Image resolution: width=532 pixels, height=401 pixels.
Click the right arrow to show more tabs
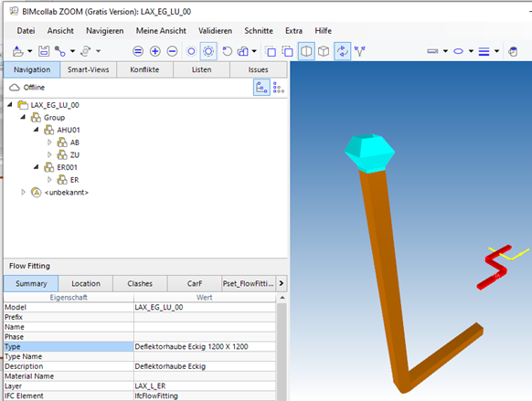(282, 283)
